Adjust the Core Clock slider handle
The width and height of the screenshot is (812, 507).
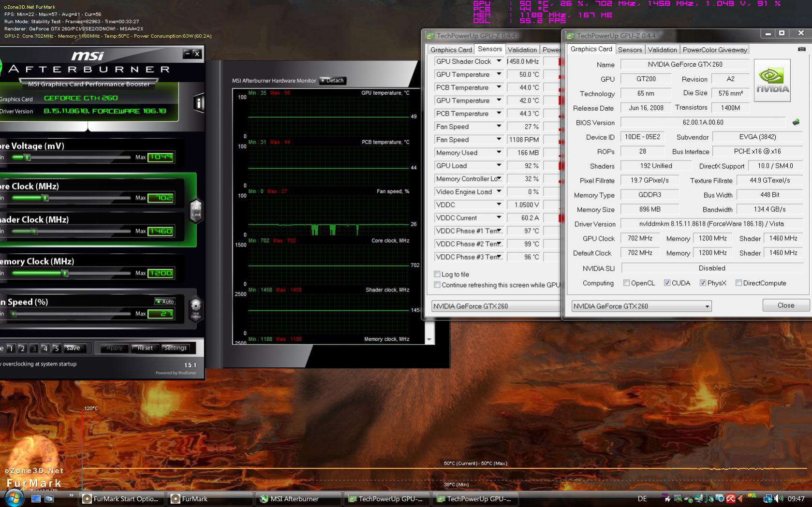[45, 198]
